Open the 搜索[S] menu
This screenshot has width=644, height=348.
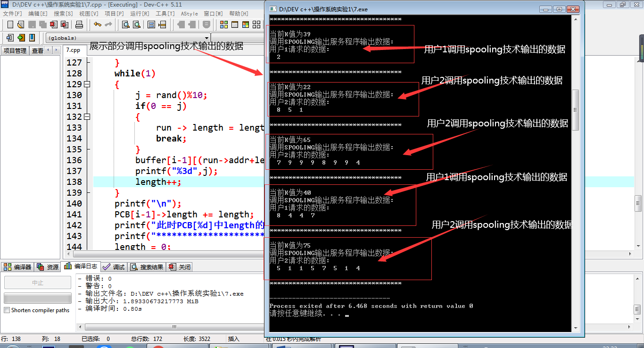click(x=63, y=14)
